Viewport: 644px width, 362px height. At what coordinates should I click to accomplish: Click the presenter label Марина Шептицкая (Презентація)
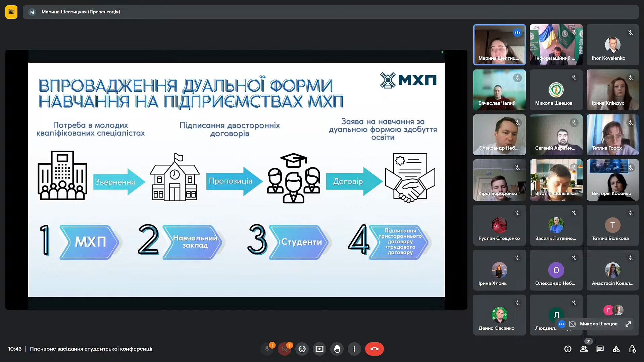click(x=81, y=12)
